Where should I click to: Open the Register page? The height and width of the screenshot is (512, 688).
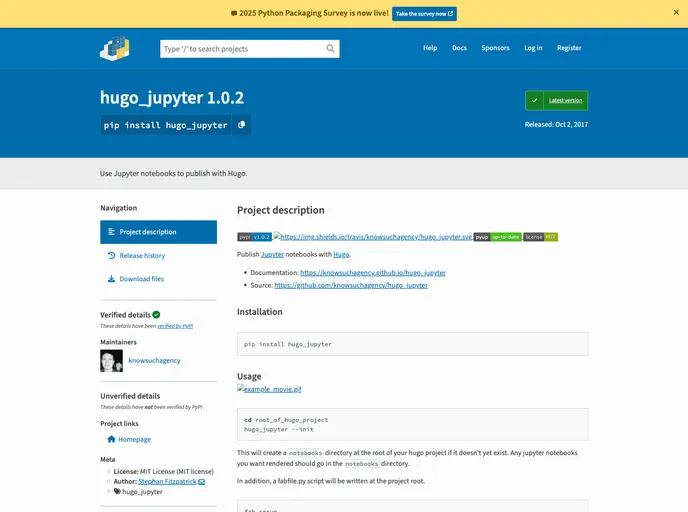coord(569,48)
